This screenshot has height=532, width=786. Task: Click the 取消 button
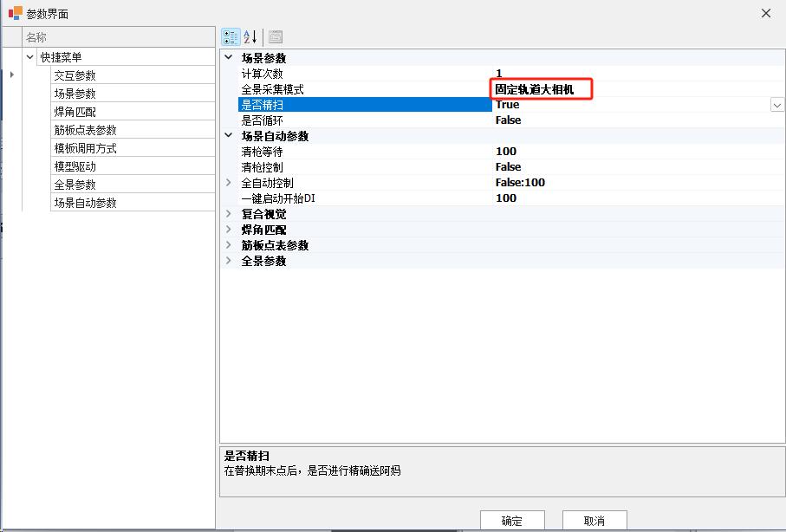(594, 521)
